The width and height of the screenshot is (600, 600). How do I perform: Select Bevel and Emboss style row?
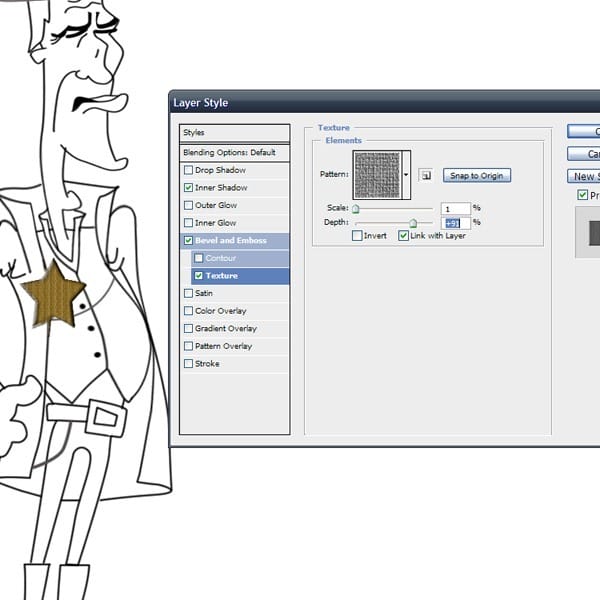click(x=235, y=240)
